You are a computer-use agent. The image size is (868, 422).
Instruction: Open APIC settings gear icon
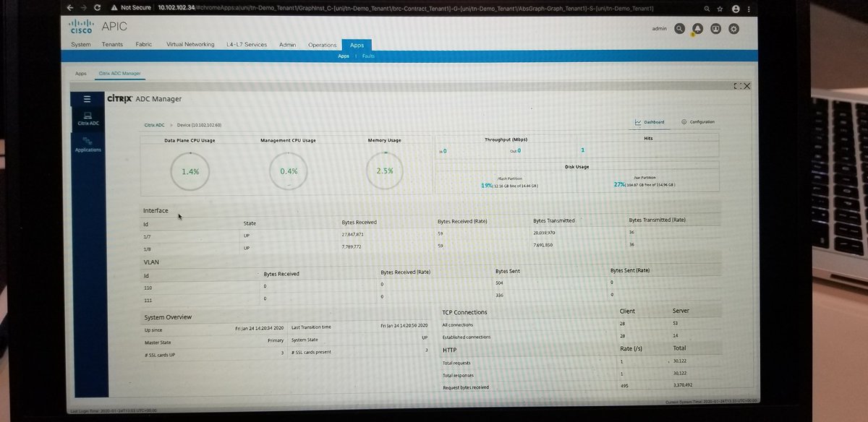[733, 29]
